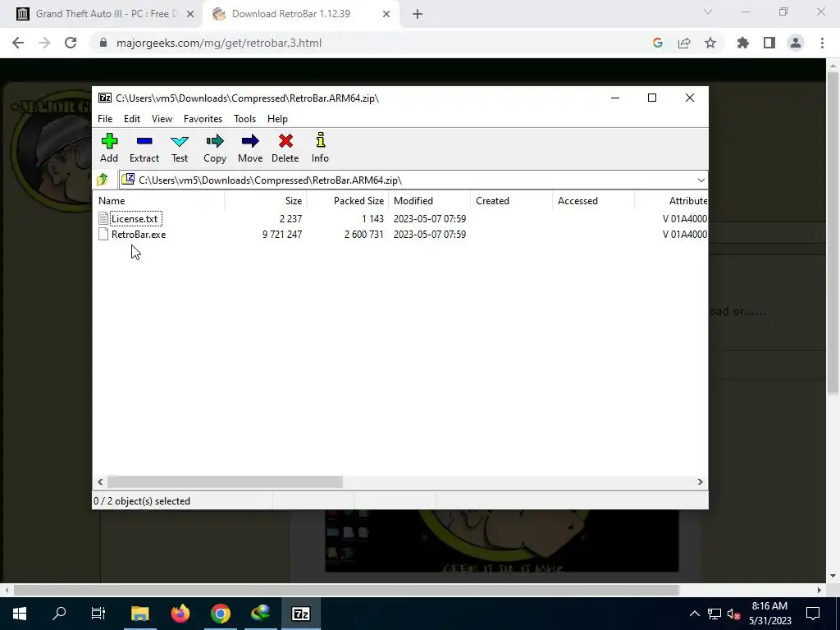Click 7-Zip taskbar button
This screenshot has height=630, width=840.
[300, 614]
